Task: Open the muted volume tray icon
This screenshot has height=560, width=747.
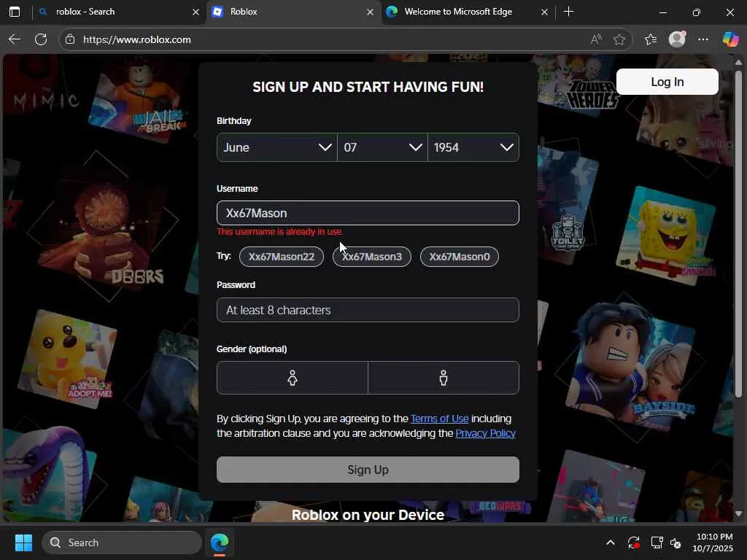Action: pos(676,542)
